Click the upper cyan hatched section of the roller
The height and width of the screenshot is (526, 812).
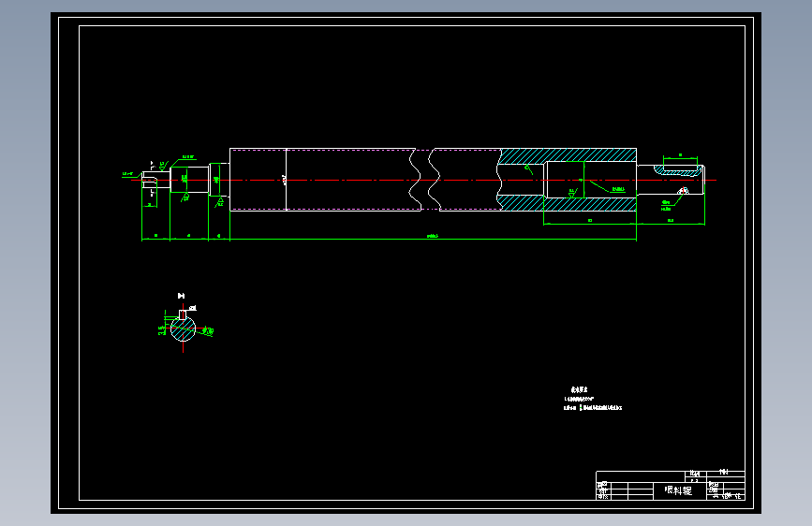[x=568, y=155]
